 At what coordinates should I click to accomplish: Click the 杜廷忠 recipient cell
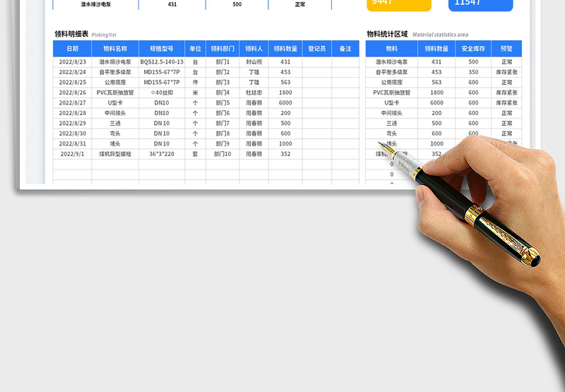tap(254, 93)
